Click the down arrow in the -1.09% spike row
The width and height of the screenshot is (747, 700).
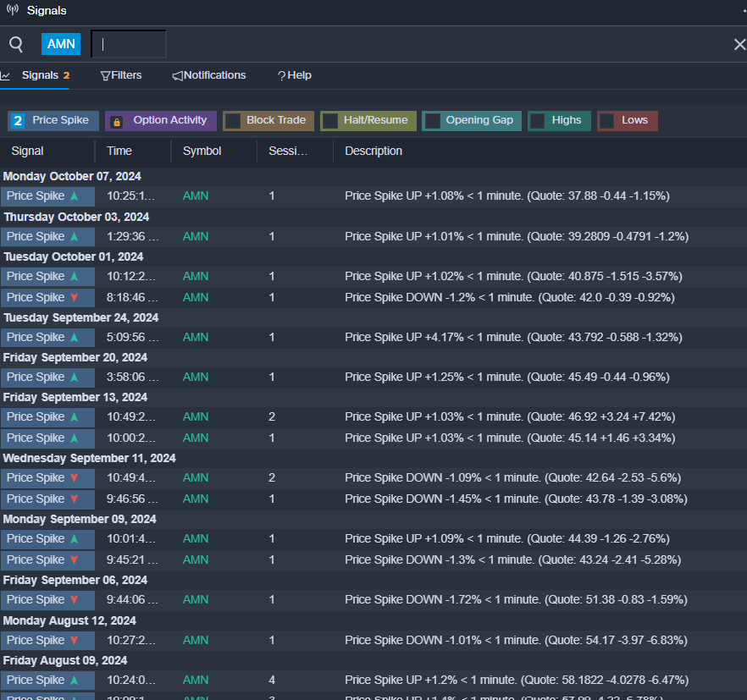point(75,477)
